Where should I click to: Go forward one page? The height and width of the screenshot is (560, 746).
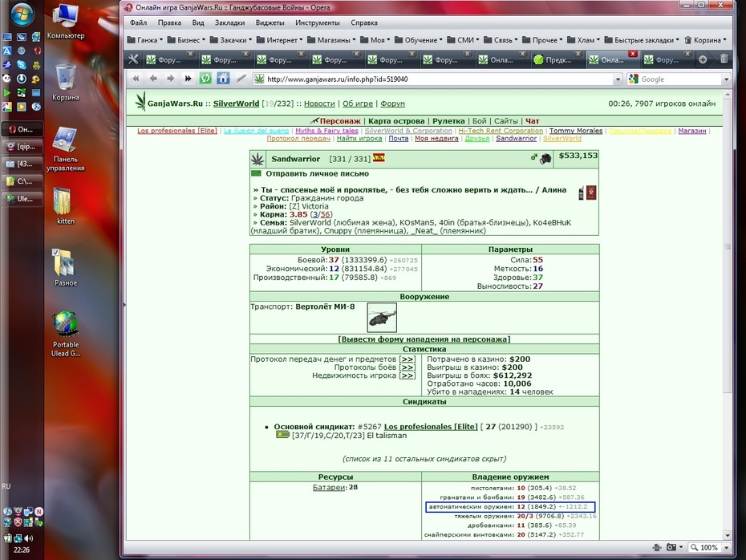point(170,79)
